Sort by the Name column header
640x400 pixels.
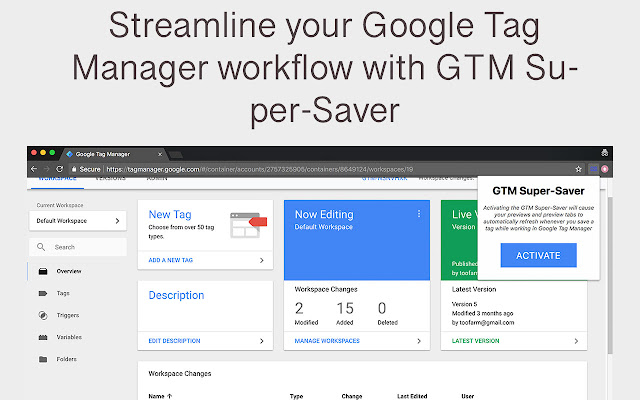click(160, 396)
